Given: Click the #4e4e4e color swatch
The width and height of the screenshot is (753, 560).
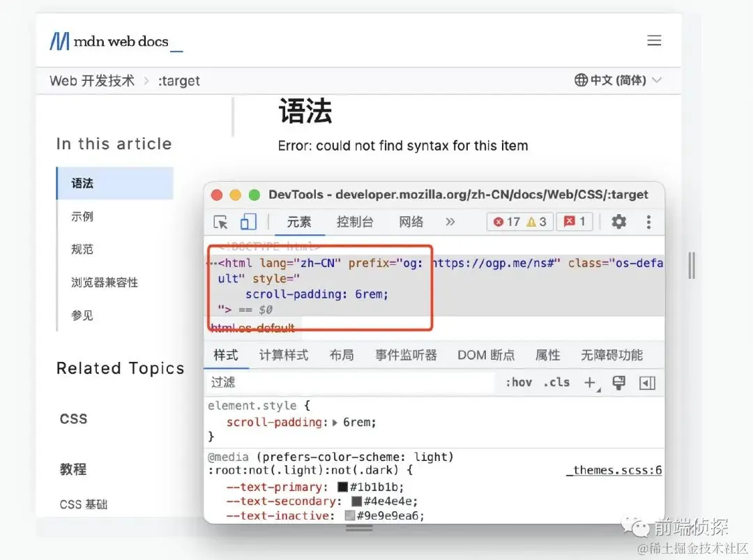Looking at the screenshot, I should coord(356,501).
